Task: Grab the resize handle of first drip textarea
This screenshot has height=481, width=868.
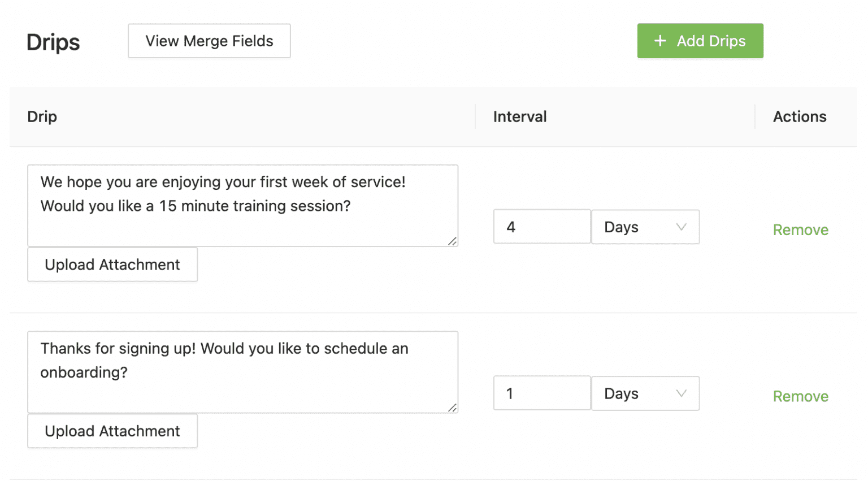Action: tap(452, 241)
